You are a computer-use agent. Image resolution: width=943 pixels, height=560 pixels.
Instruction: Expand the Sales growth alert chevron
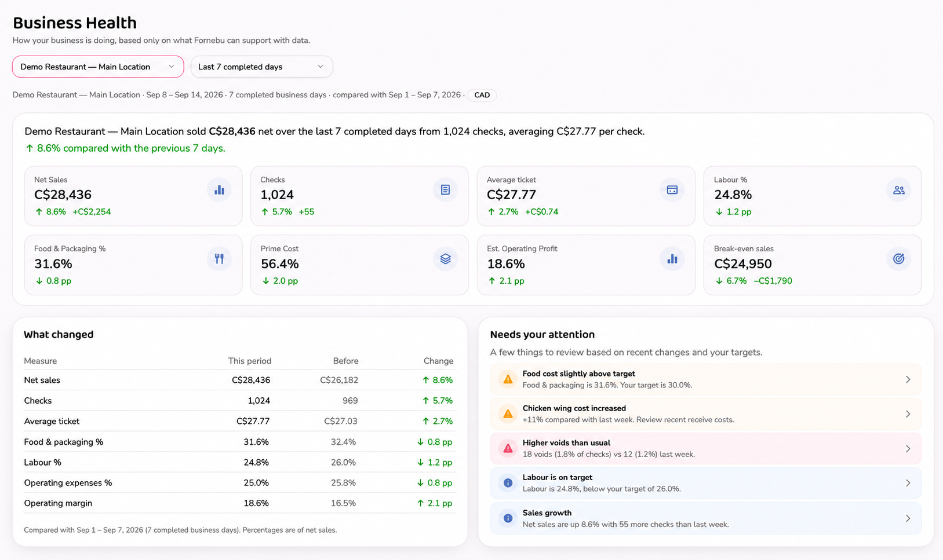coord(908,518)
